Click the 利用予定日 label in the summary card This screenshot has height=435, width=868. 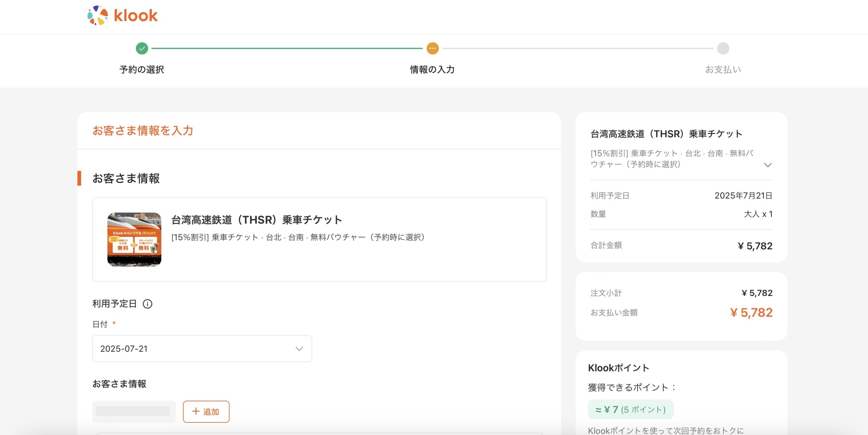[x=610, y=196]
